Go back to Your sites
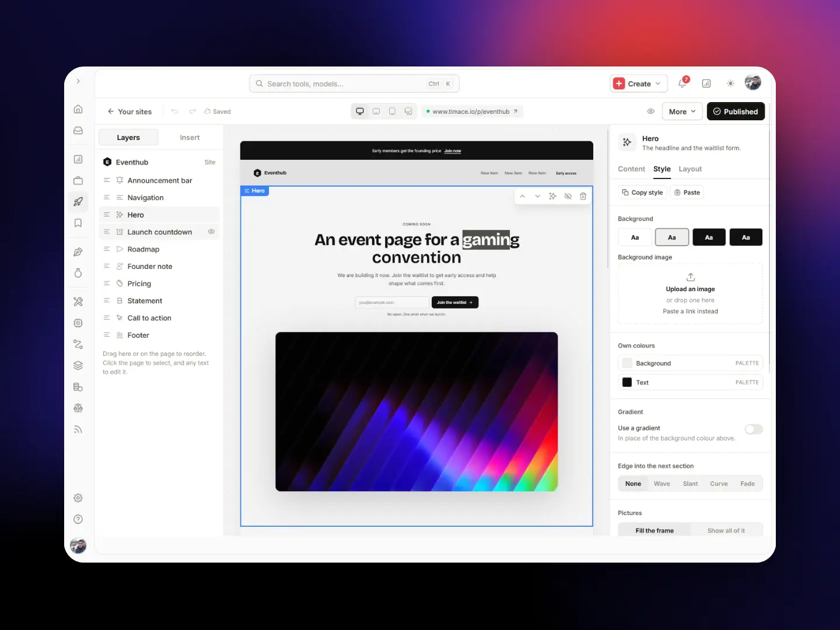The width and height of the screenshot is (840, 630). pyautogui.click(x=129, y=111)
